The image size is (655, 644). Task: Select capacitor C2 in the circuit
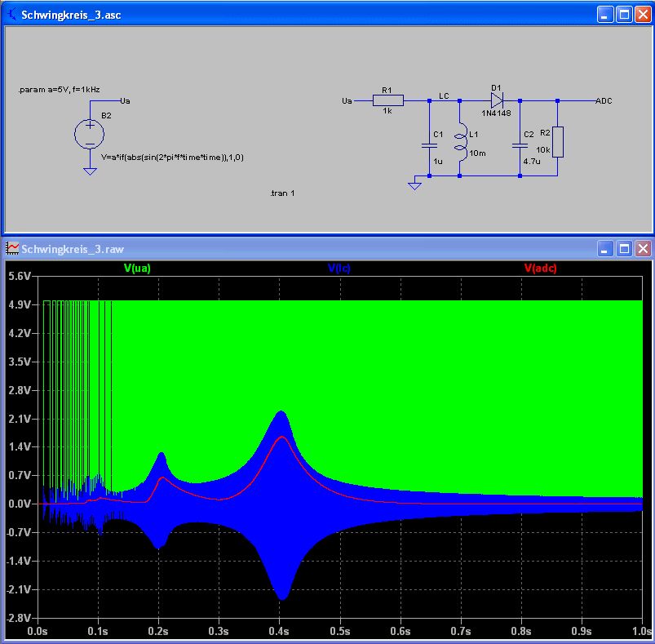518,145
